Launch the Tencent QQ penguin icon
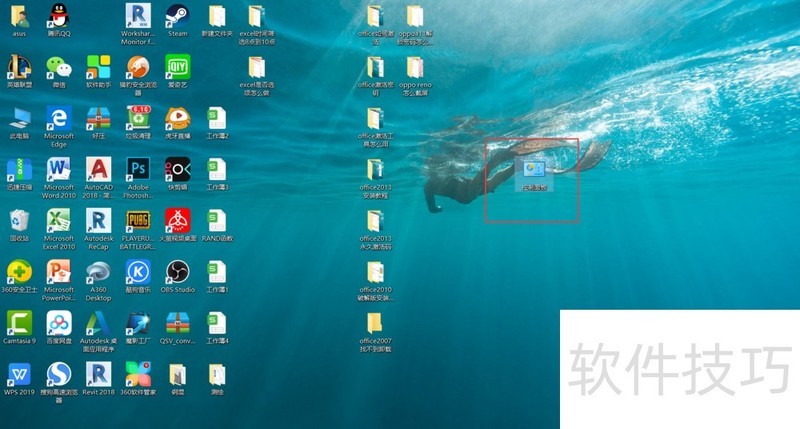The width and height of the screenshot is (800, 429). tap(59, 16)
